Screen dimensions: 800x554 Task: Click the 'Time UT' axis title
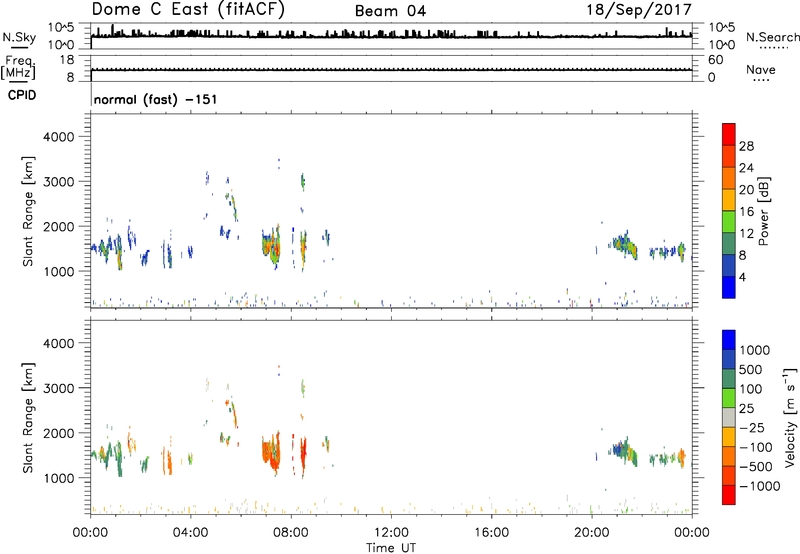pyautogui.click(x=391, y=548)
